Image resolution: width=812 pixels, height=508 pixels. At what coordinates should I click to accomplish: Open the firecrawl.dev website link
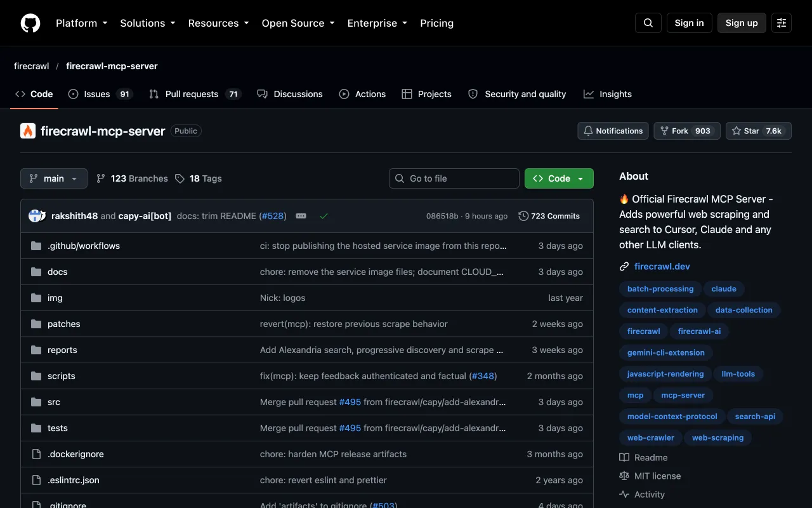pyautogui.click(x=662, y=267)
